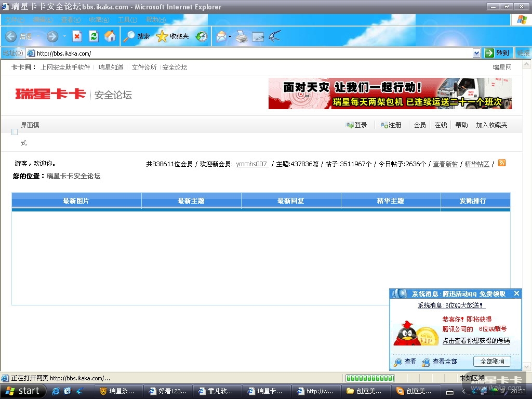The height and width of the screenshot is (399, 532).
Task: Click the 瑞星卡卡安全论坛 breadcrumb link
Action: (74, 176)
